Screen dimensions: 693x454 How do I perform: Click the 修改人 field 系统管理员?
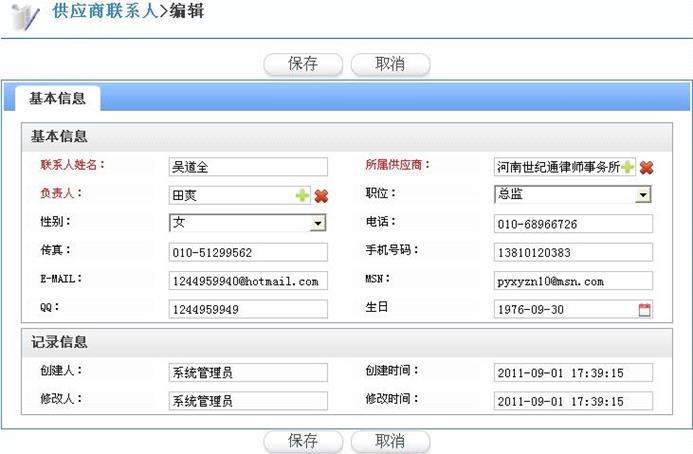coord(248,401)
